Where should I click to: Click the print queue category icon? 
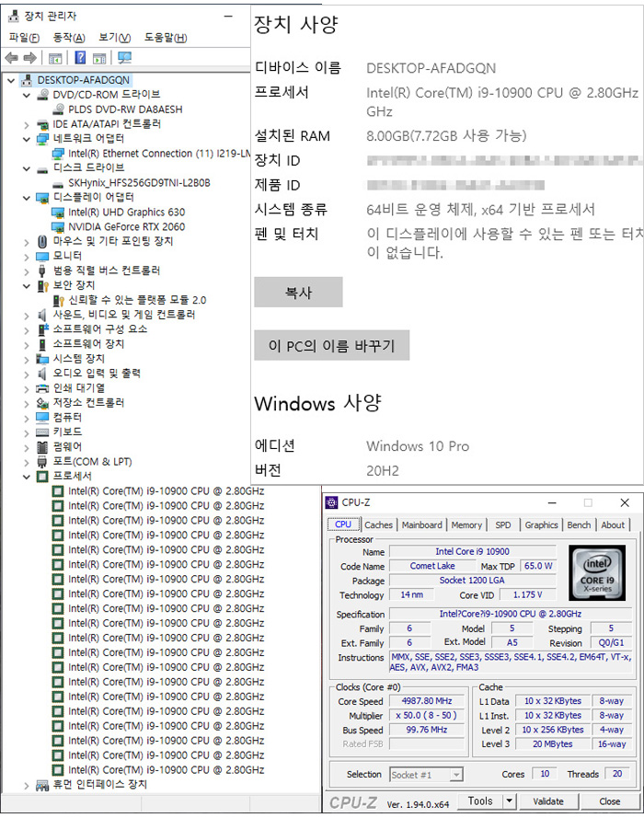coord(42,388)
